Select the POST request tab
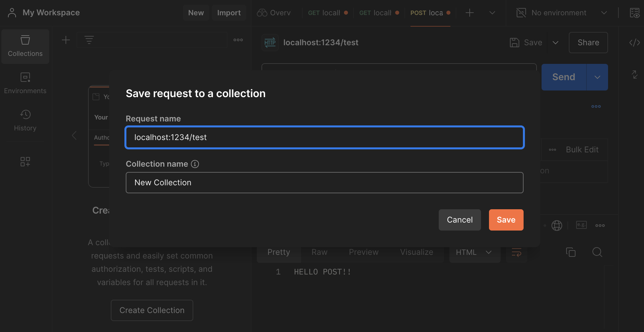 (x=430, y=13)
